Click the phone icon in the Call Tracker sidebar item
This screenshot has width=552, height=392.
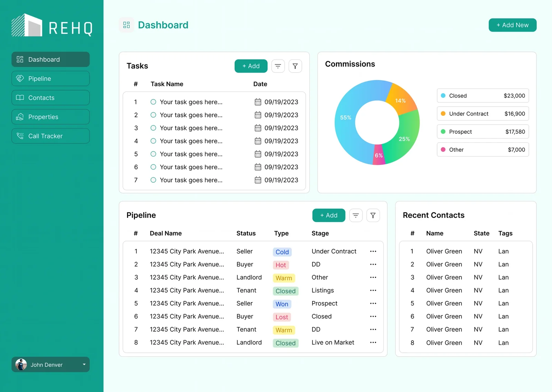pyautogui.click(x=20, y=136)
